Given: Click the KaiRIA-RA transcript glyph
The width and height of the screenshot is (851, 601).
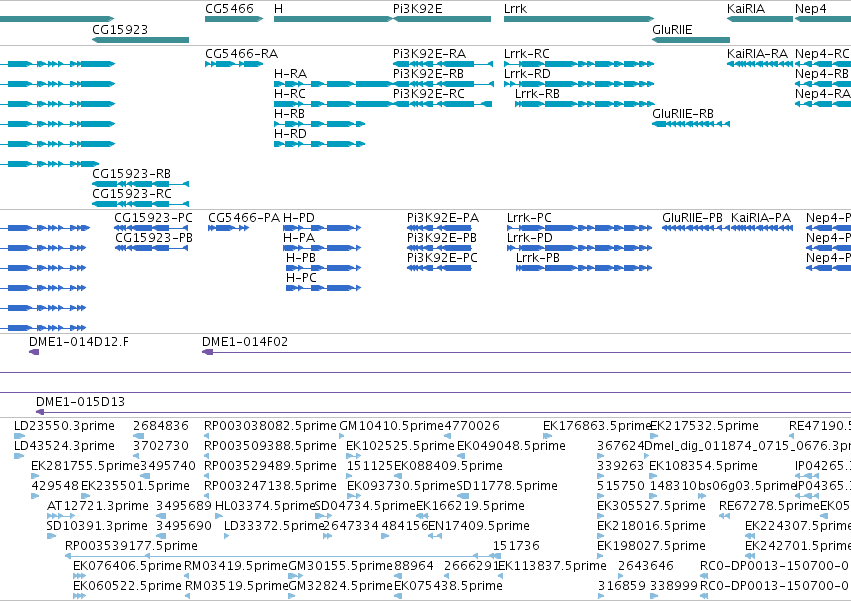Looking at the screenshot, I should [x=760, y=64].
